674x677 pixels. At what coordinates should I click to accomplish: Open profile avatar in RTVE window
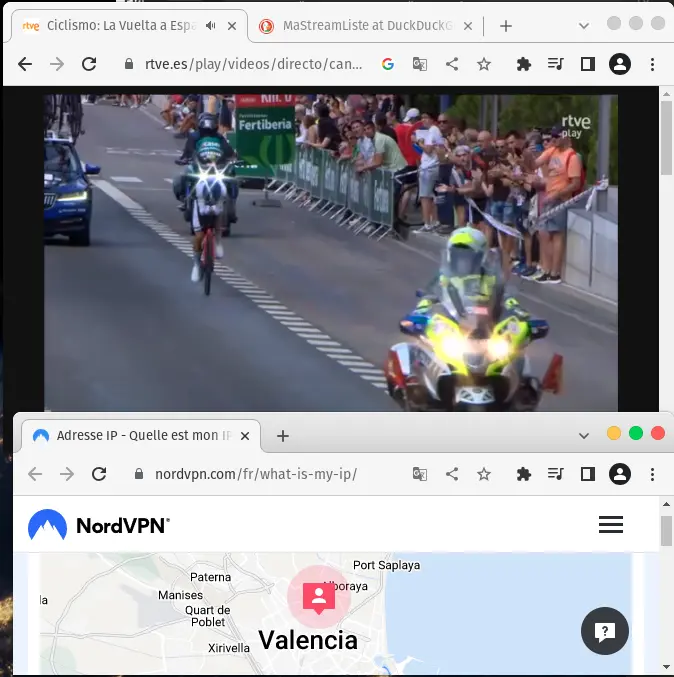620,64
